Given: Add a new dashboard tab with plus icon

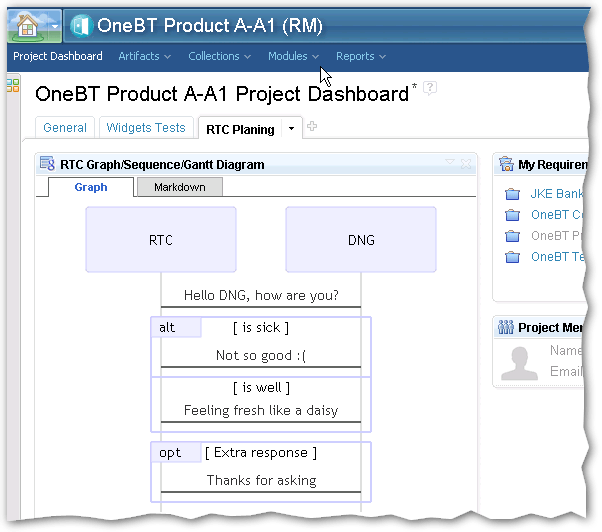Looking at the screenshot, I should tap(312, 126).
